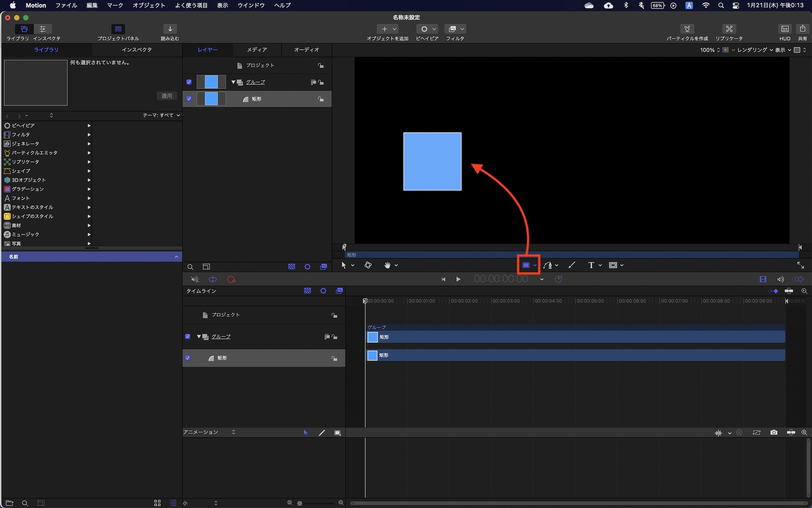
Task: Click the 読み込む import button
Action: [170, 29]
